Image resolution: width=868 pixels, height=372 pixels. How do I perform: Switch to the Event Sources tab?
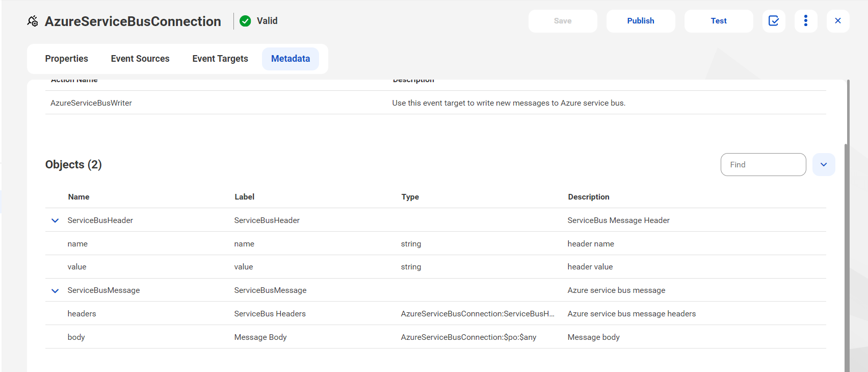pos(140,59)
